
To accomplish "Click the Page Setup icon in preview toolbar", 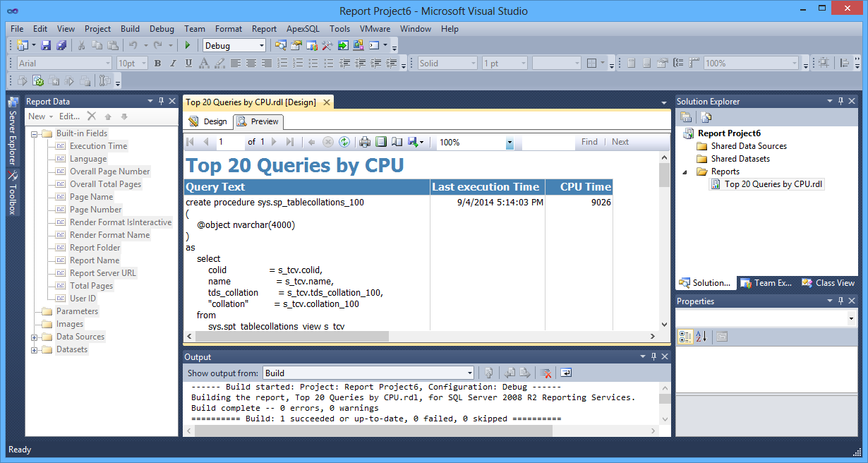I will [397, 142].
